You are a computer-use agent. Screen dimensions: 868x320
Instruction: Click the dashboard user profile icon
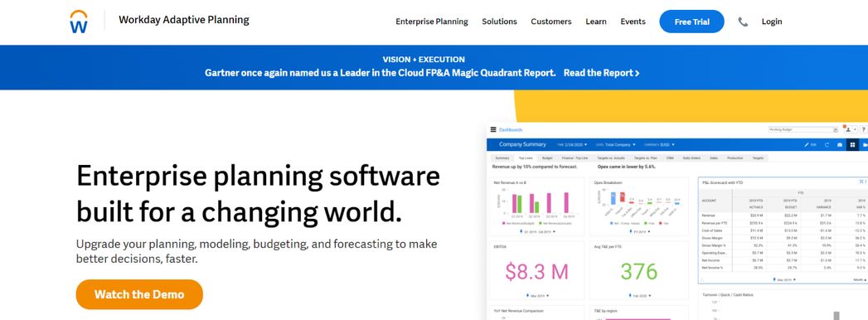pyautogui.click(x=848, y=129)
